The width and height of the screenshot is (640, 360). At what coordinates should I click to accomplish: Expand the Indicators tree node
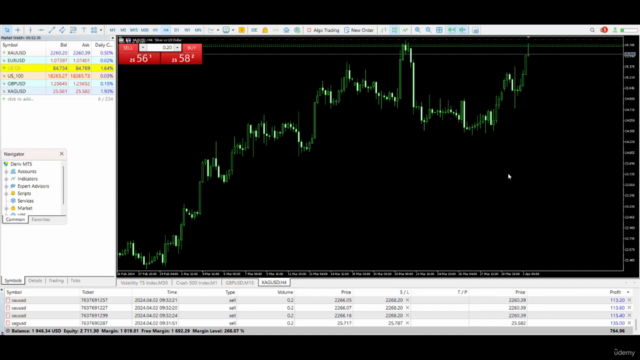7,179
